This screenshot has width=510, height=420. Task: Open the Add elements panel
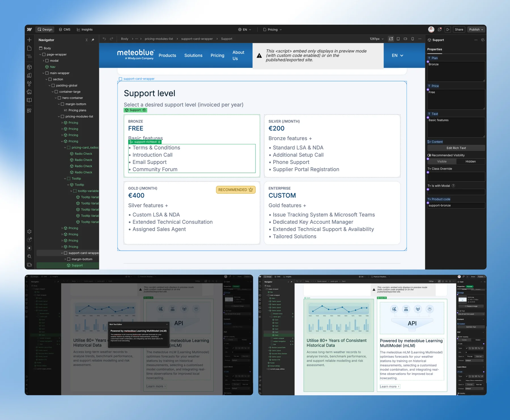pyautogui.click(x=29, y=40)
